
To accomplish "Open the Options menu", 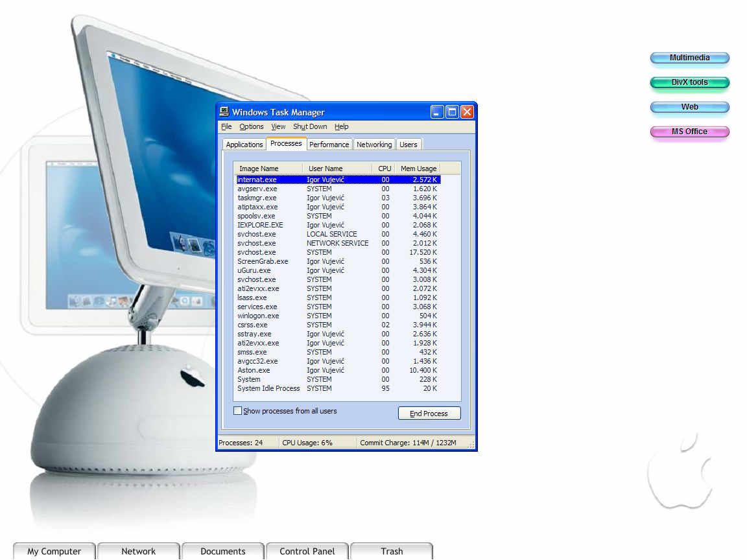I will (251, 127).
